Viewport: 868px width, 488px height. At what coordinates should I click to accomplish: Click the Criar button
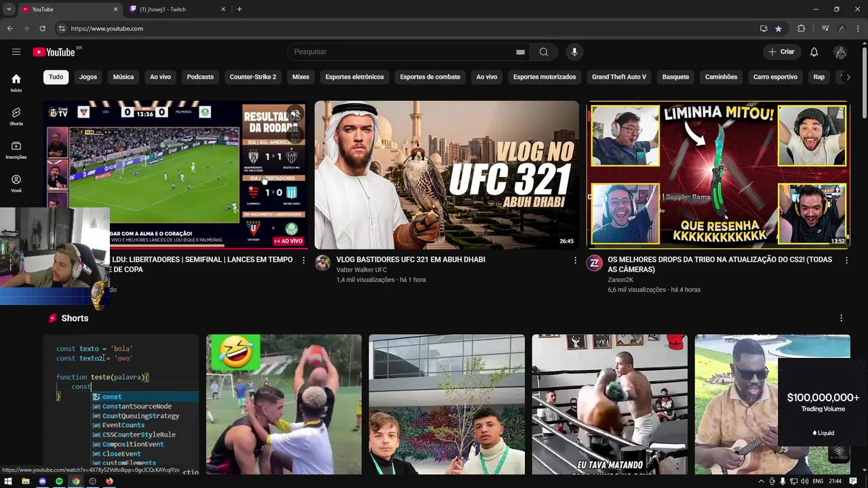pyautogui.click(x=781, y=52)
